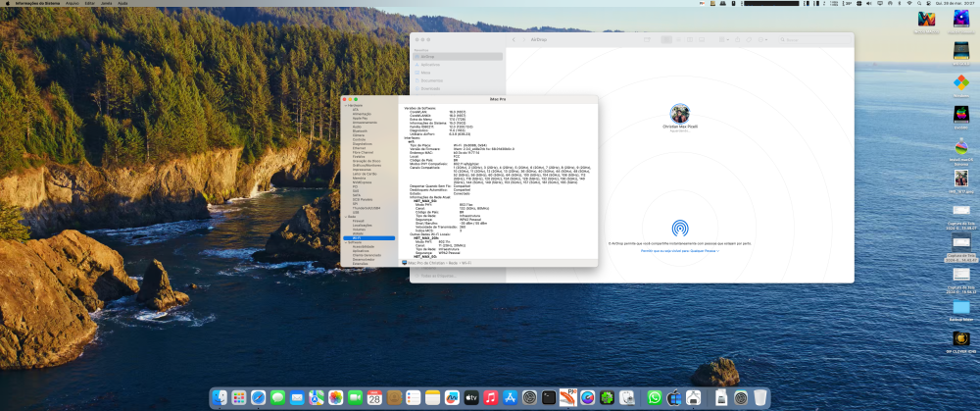This screenshot has height=411, width=980.
Task: Open Messages app in the Dock
Action: 277,397
